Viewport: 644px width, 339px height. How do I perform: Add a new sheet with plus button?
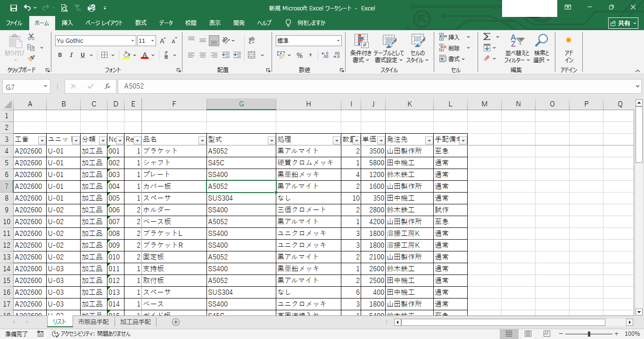click(x=176, y=322)
